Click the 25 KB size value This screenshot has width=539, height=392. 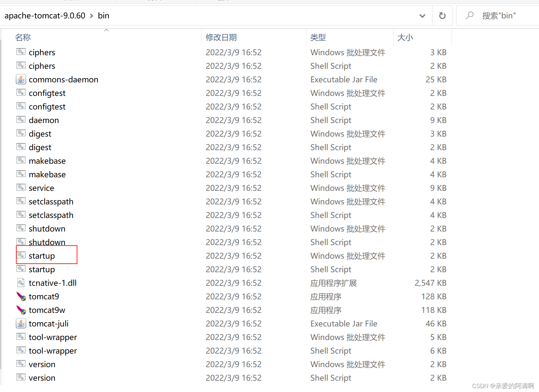pyautogui.click(x=436, y=79)
